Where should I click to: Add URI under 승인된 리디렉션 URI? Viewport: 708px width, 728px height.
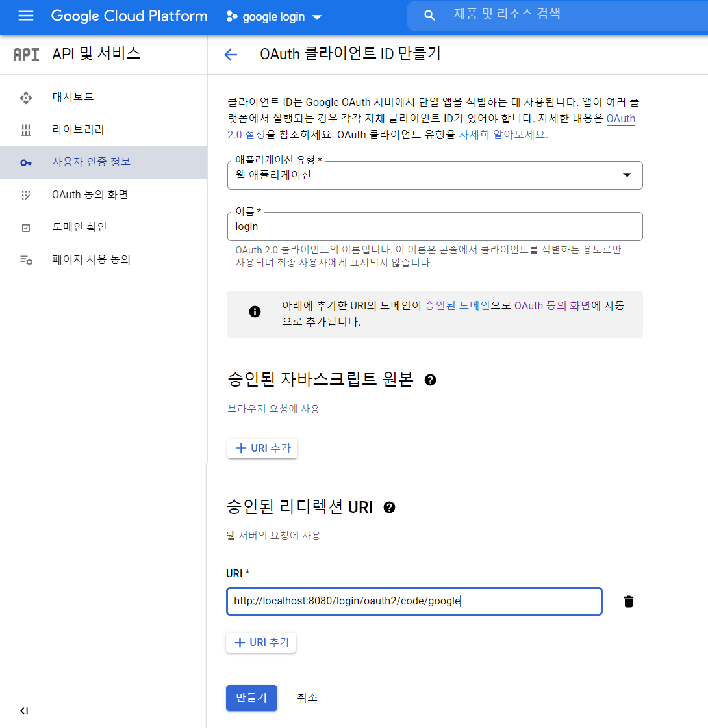[261, 643]
